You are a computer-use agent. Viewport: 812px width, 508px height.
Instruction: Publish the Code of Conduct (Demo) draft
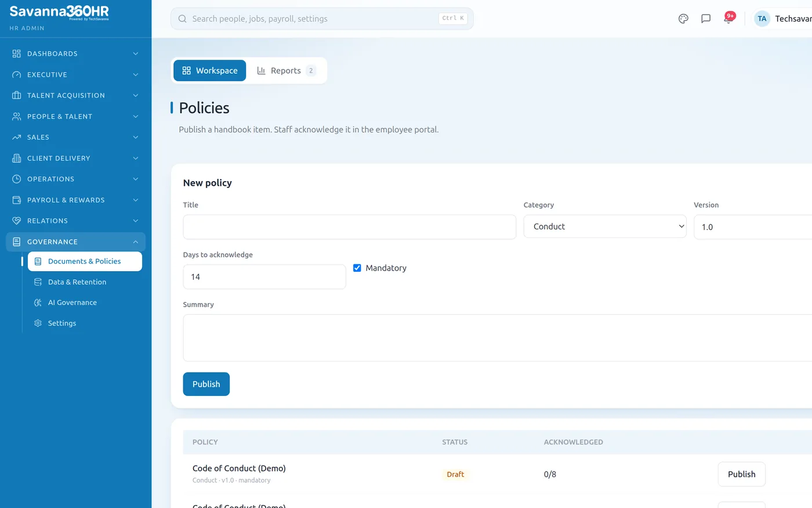741,474
